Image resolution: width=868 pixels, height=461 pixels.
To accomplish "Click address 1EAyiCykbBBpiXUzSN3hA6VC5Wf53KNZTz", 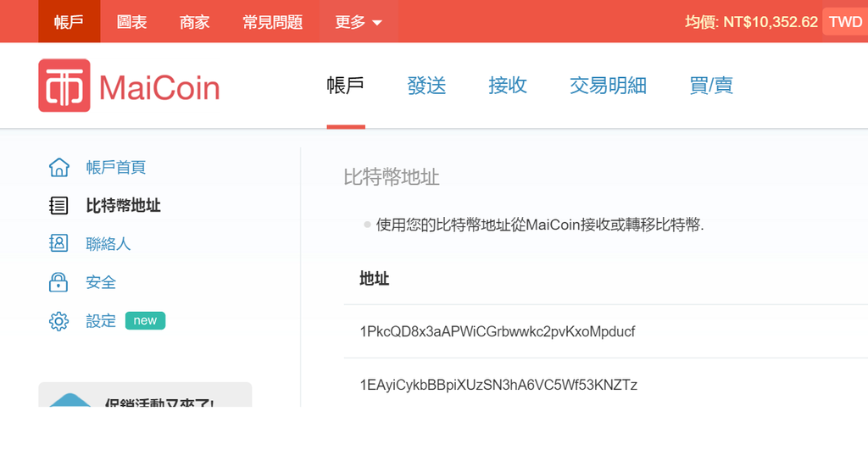I will [498, 385].
